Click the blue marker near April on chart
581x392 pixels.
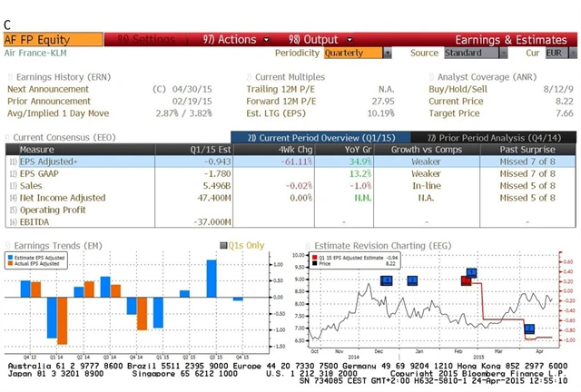click(529, 328)
